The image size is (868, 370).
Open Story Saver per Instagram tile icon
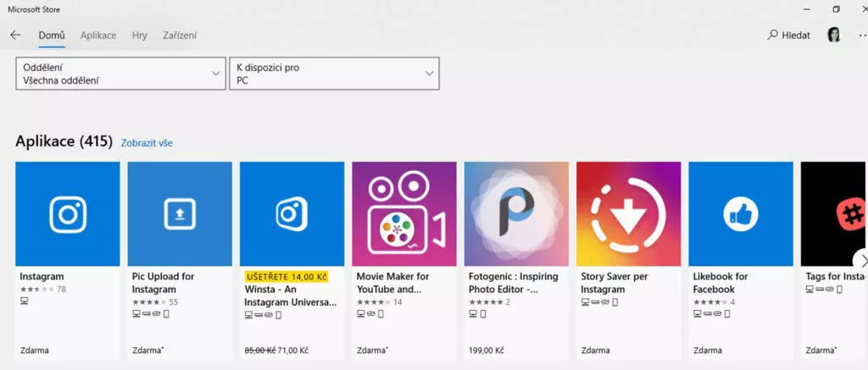(x=629, y=213)
